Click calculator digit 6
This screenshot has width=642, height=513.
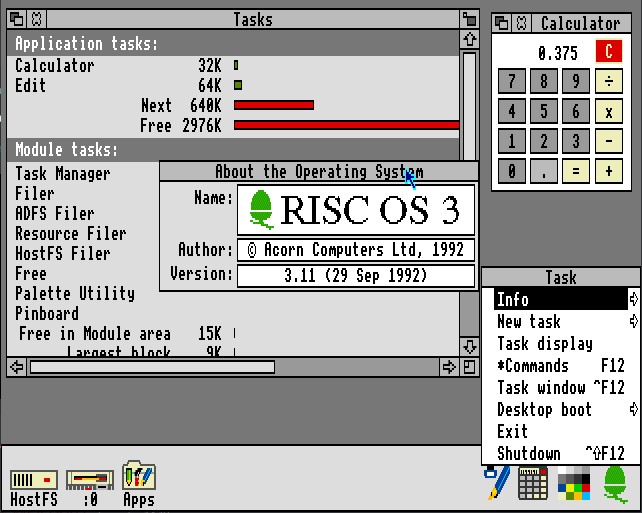click(576, 111)
